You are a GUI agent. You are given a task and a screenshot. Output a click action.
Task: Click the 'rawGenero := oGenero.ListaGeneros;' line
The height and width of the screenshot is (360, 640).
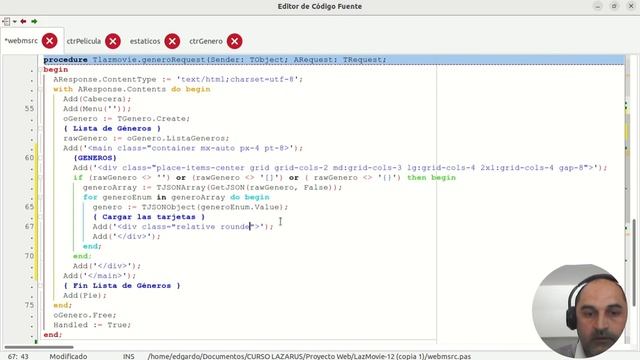click(146, 138)
